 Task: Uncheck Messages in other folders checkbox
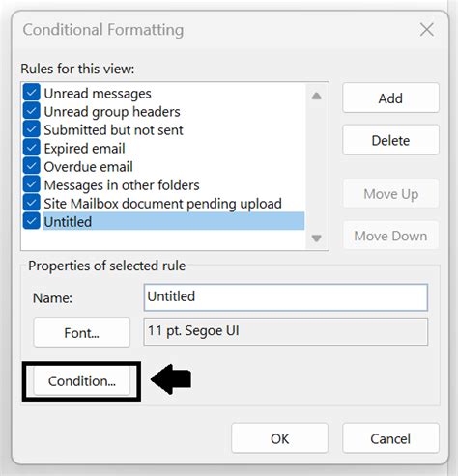click(x=32, y=184)
